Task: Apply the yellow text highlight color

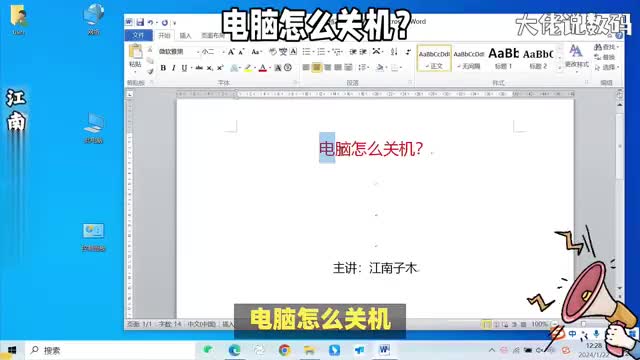Action: tap(248, 68)
